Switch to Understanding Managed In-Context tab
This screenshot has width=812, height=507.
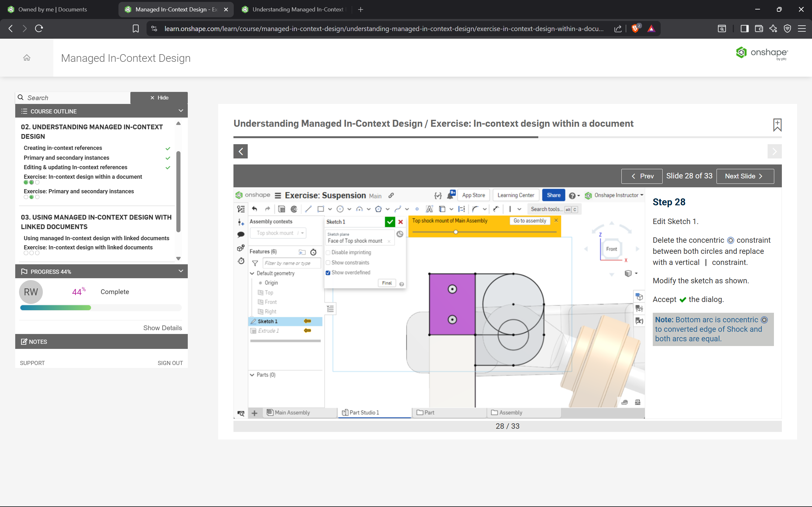[298, 10]
